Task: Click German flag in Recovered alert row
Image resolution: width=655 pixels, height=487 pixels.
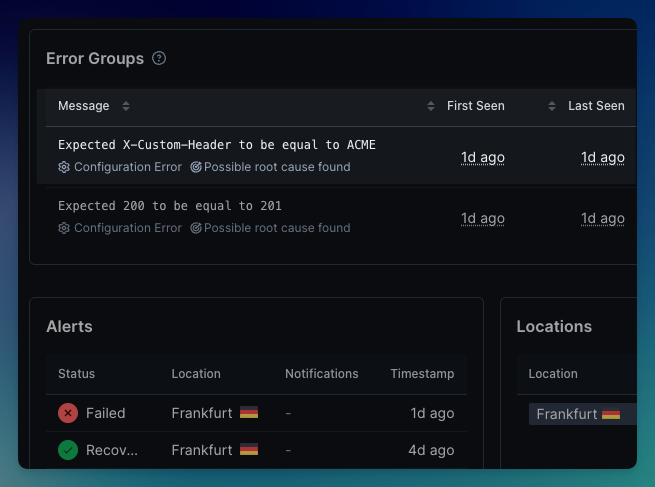Action: [249, 450]
